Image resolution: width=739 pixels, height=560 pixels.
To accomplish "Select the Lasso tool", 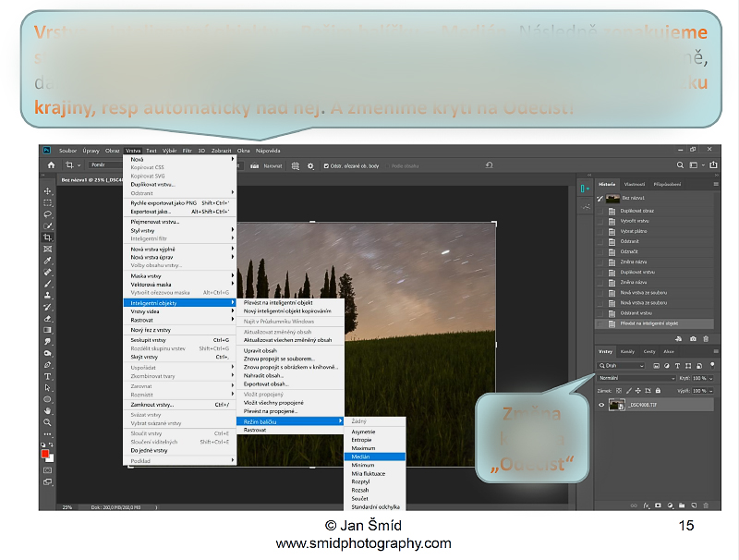I will [x=48, y=214].
